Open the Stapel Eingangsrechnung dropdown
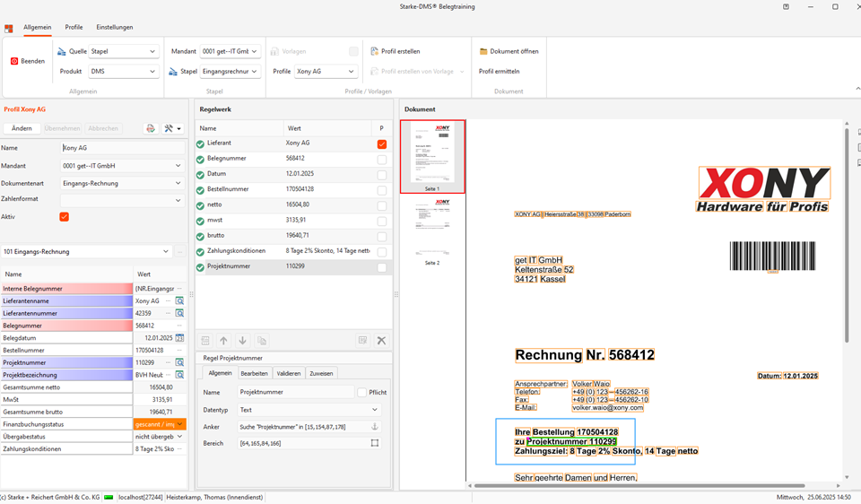Screen dimensions: 861x504 pyautogui.click(x=230, y=72)
